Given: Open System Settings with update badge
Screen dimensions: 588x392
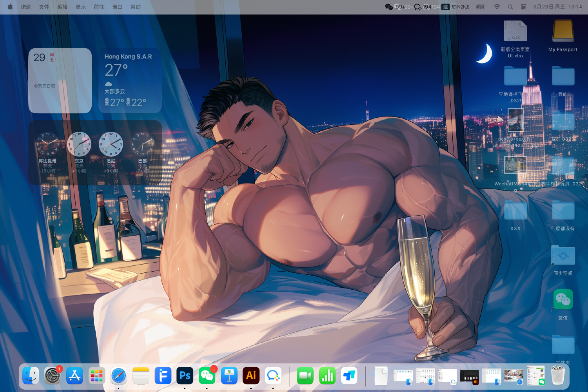Looking at the screenshot, I should pyautogui.click(x=52, y=376).
